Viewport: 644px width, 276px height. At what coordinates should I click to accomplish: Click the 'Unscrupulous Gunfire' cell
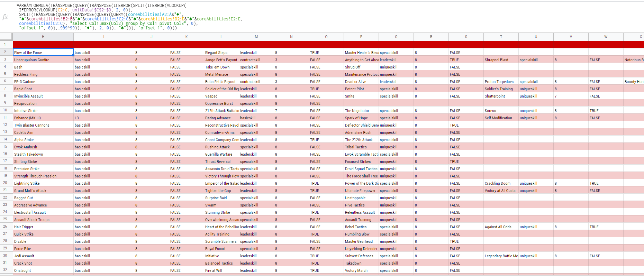coord(43,60)
